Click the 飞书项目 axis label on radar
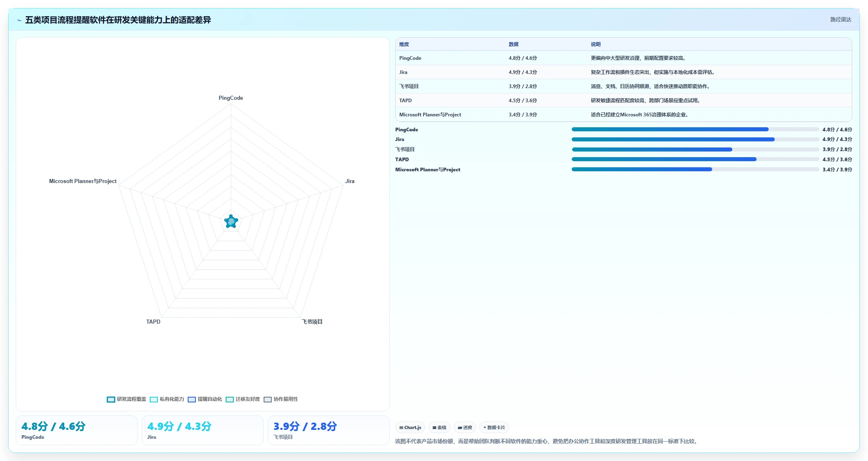Viewport: 868px width, 461px height. [312, 322]
